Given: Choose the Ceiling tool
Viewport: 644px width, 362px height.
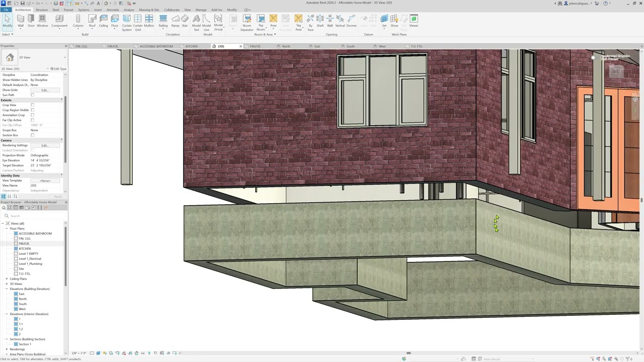Looking at the screenshot, I should pyautogui.click(x=103, y=21).
